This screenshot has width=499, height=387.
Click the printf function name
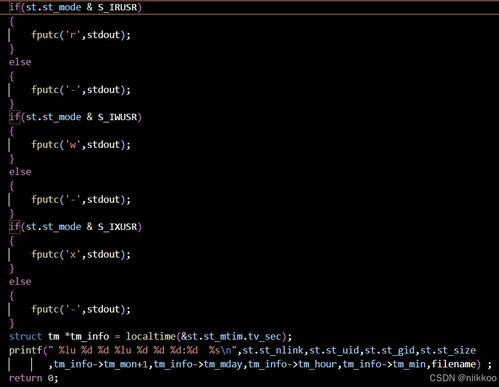[26, 350]
